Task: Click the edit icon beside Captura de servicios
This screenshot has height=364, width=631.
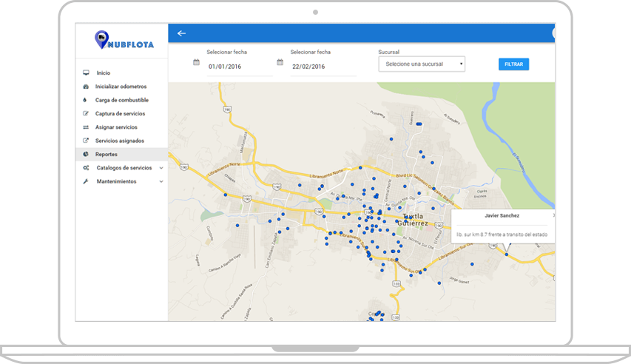Action: point(86,114)
